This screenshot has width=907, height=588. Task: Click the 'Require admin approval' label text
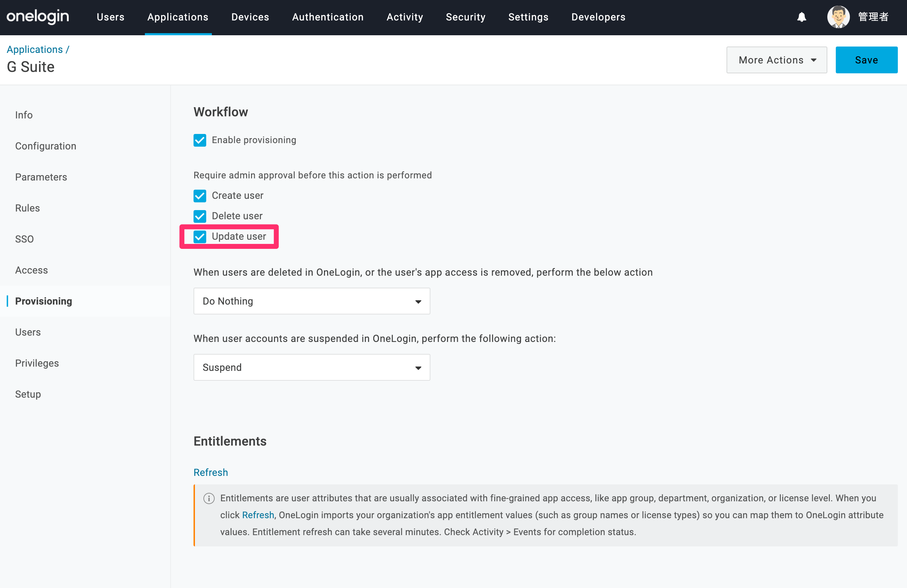312,175
